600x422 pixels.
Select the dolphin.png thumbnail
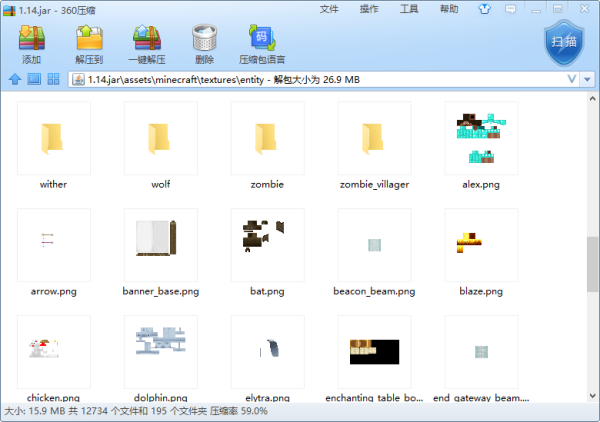(161, 352)
